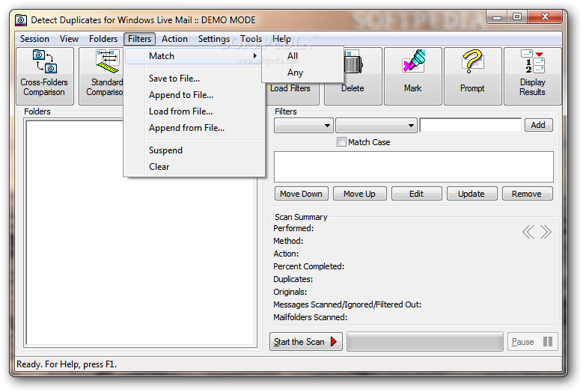Viewport: 583px width, 392px height.
Task: Click the Add filter button
Action: (x=538, y=125)
